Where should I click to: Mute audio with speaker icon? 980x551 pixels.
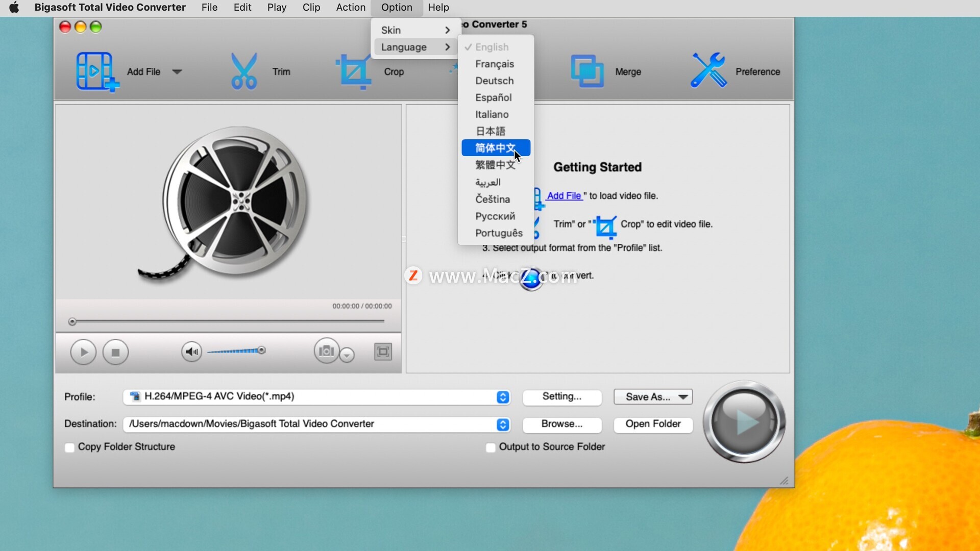coord(191,352)
